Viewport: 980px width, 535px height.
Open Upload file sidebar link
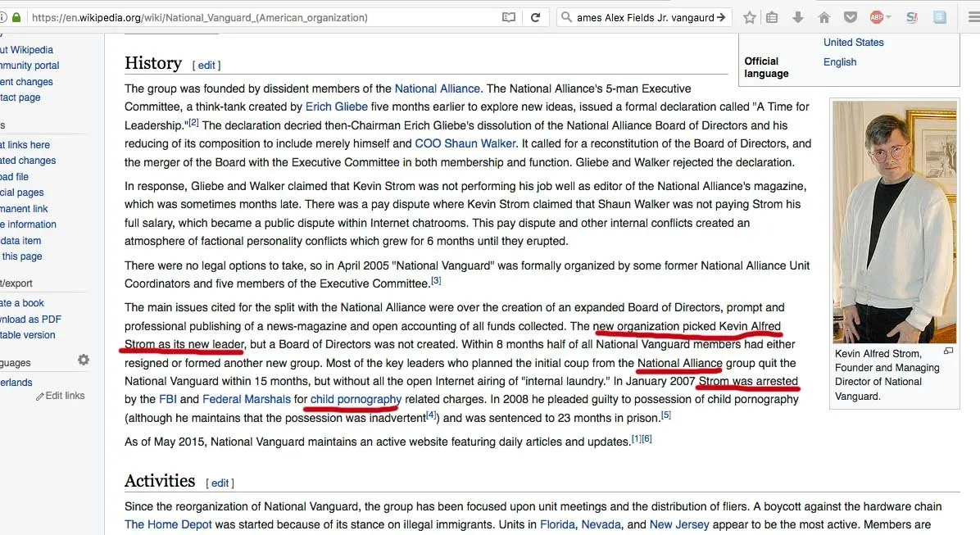15,177
